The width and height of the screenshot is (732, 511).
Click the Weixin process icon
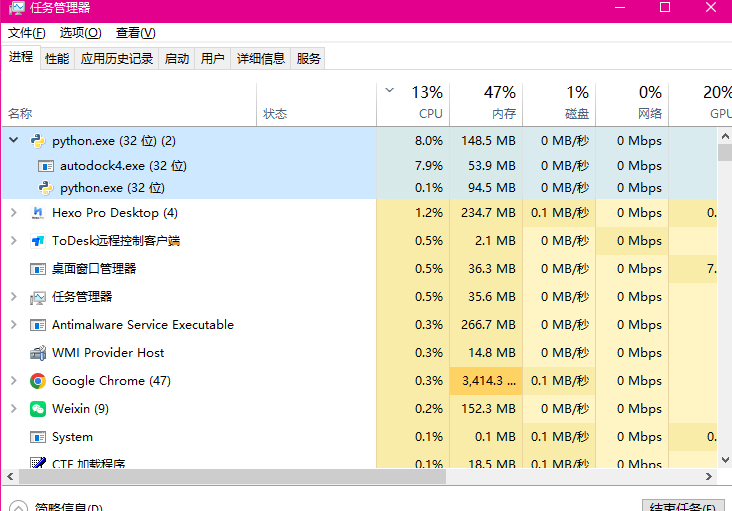pos(38,409)
